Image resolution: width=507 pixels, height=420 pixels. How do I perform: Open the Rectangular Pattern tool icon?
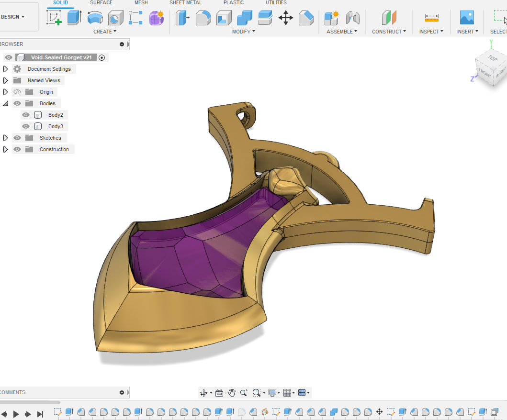(135, 18)
